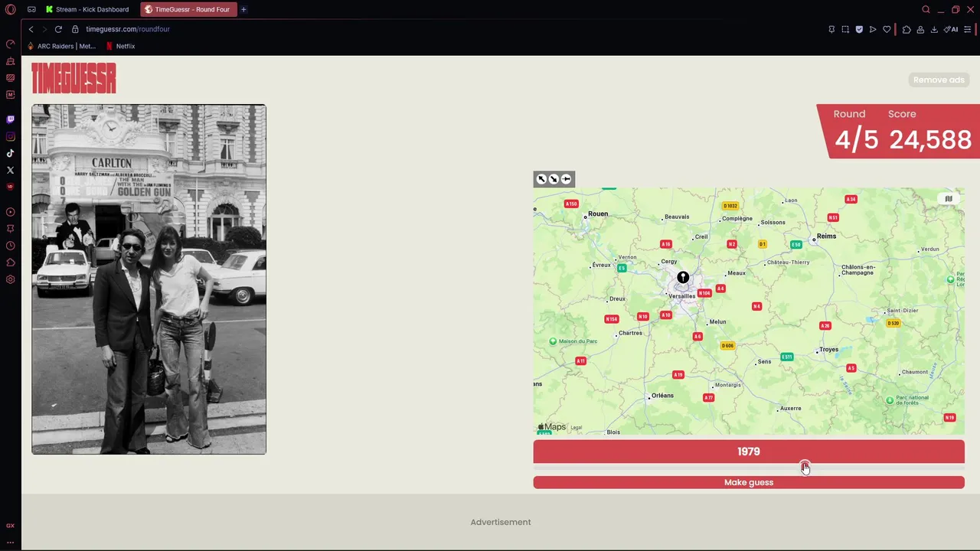
Task: Open GX Control speedometer in sidebar
Action: [10, 44]
